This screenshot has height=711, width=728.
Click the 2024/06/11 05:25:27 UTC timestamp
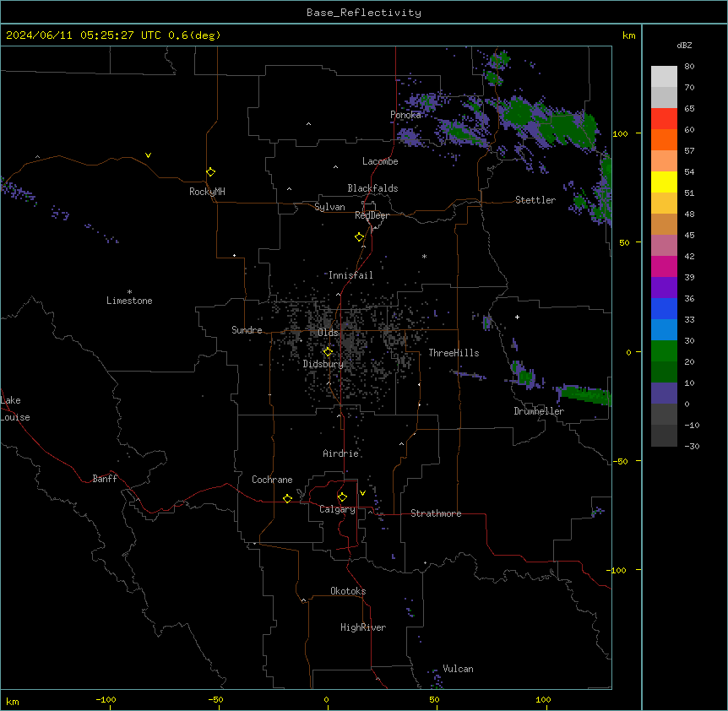click(x=84, y=35)
